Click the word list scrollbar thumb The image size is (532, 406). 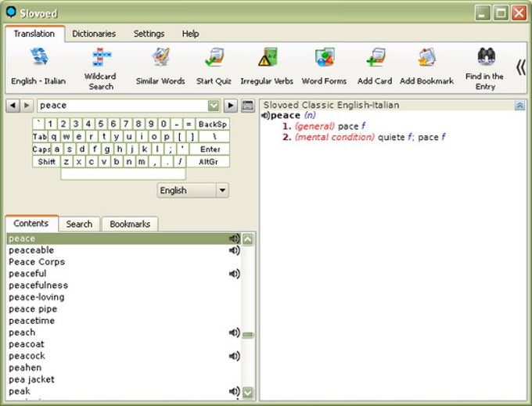point(248,335)
